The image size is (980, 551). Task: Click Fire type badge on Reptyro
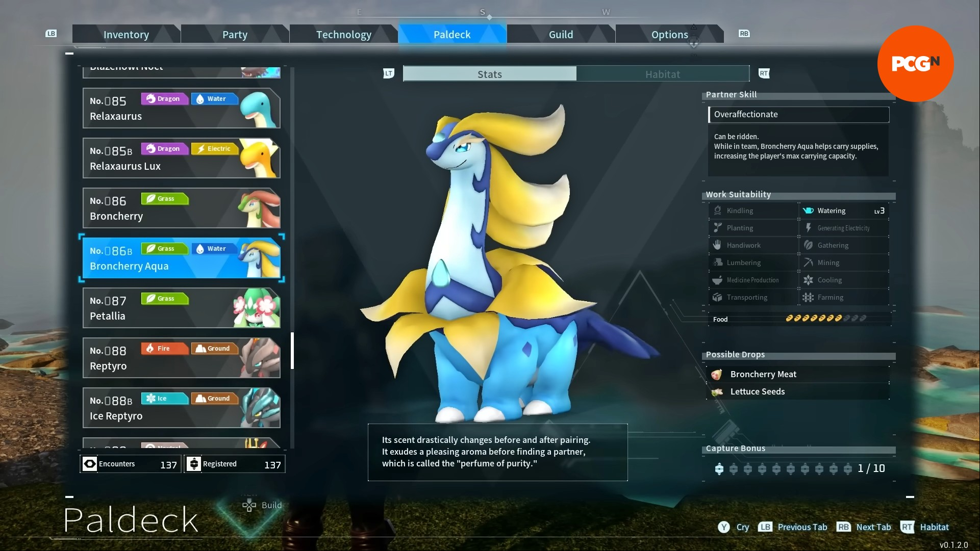pyautogui.click(x=165, y=348)
